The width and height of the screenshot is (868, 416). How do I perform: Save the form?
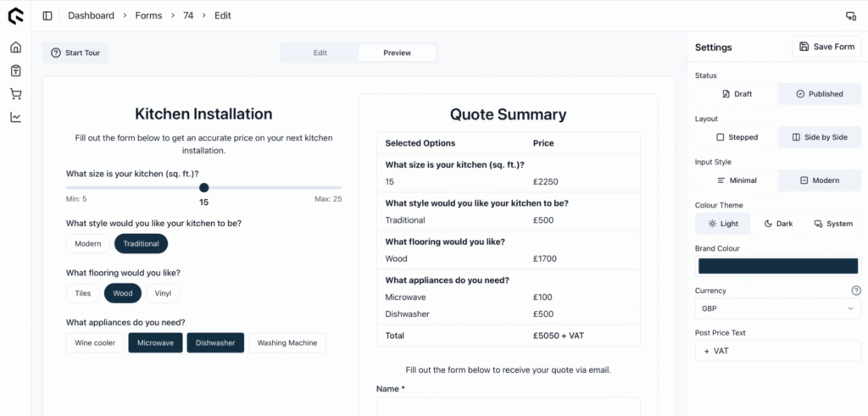[826, 47]
